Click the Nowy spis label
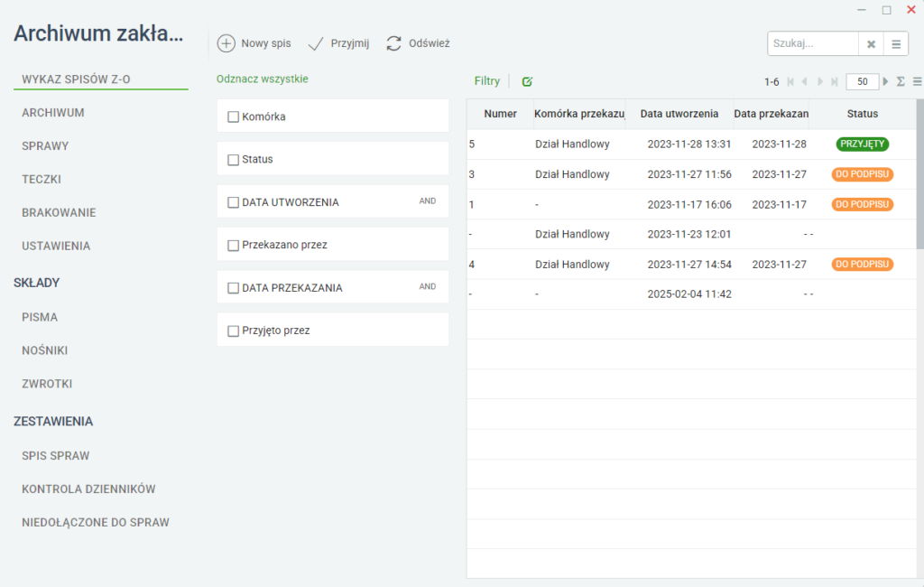Screen dimensions: 924x587 pos(266,43)
